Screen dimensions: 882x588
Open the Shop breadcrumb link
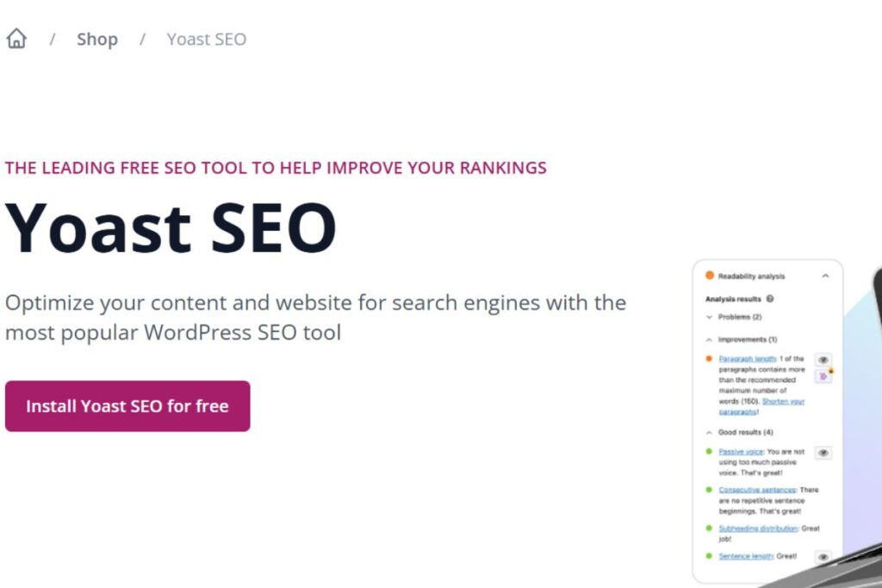point(96,39)
